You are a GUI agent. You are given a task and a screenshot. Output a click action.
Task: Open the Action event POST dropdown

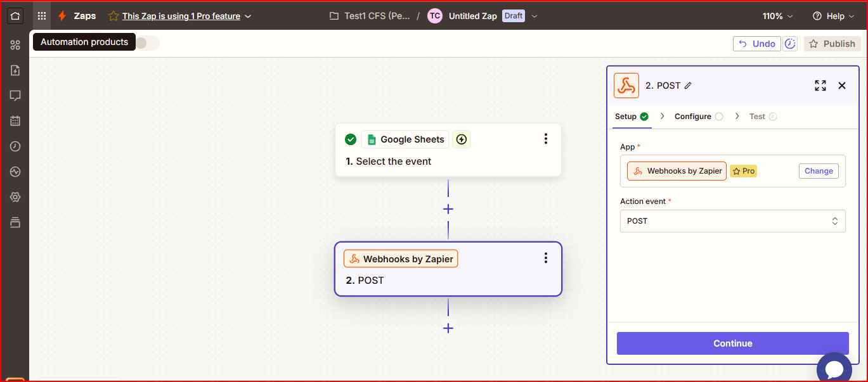[x=732, y=221]
